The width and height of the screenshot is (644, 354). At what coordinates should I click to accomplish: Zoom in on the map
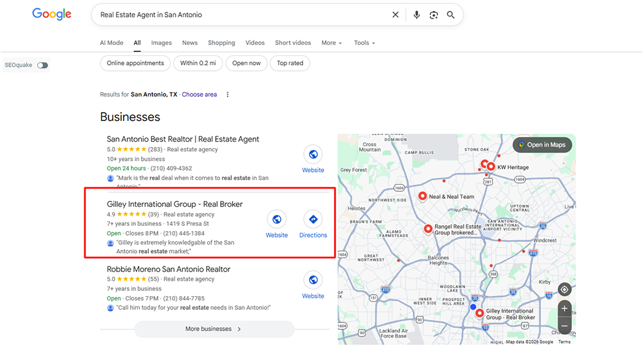pos(564,308)
